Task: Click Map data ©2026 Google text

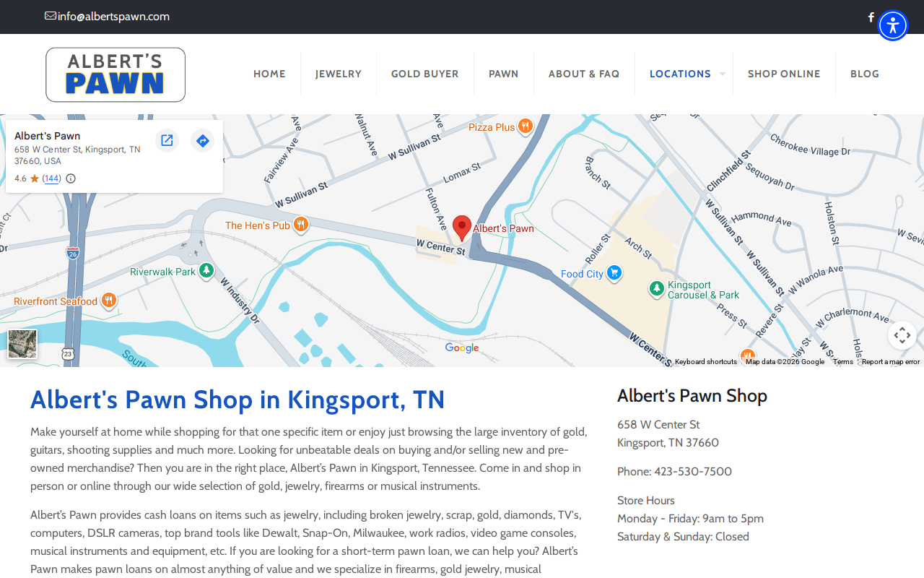Action: coord(785,362)
